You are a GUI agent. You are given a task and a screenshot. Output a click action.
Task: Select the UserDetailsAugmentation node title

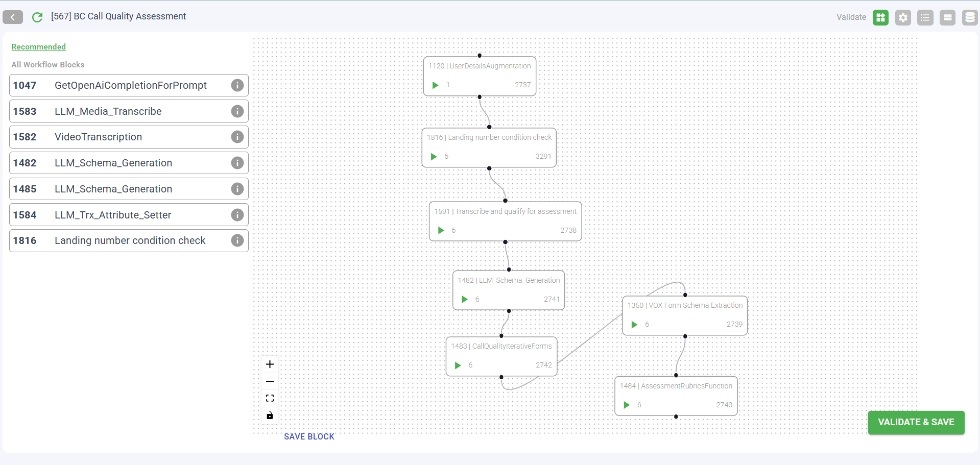480,66
